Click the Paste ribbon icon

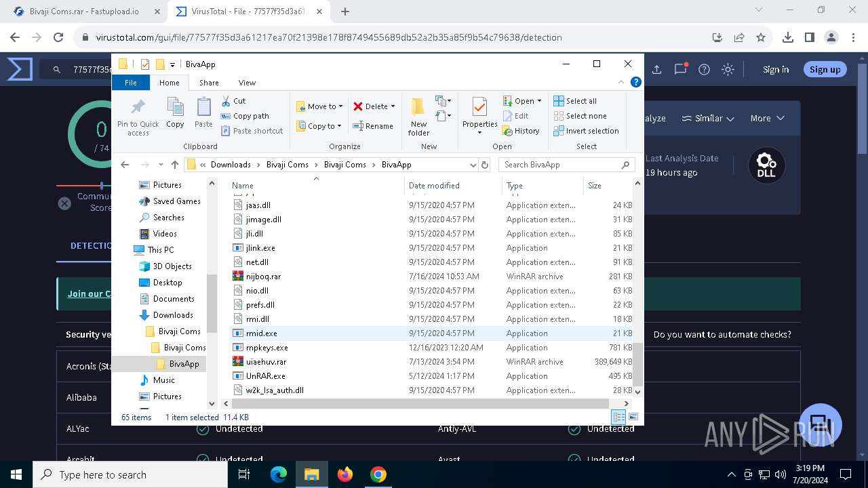(203, 113)
